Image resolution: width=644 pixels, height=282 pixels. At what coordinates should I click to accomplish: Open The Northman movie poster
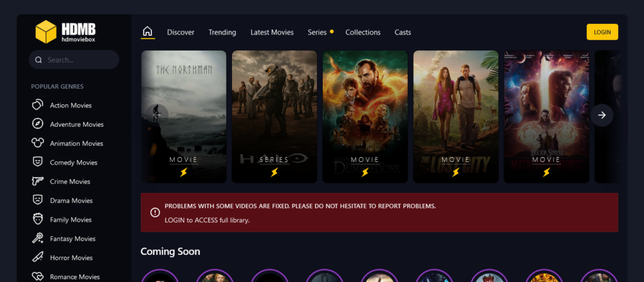click(184, 116)
